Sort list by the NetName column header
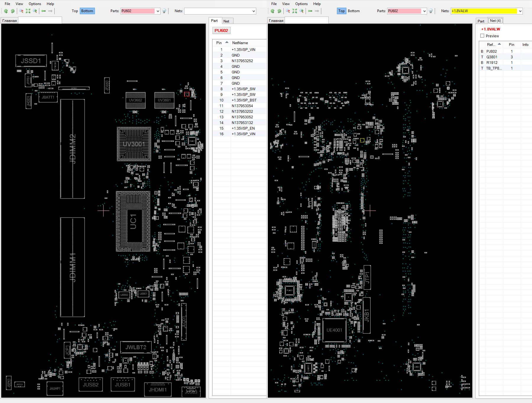Screen dimensions: 532x403 click(240, 43)
